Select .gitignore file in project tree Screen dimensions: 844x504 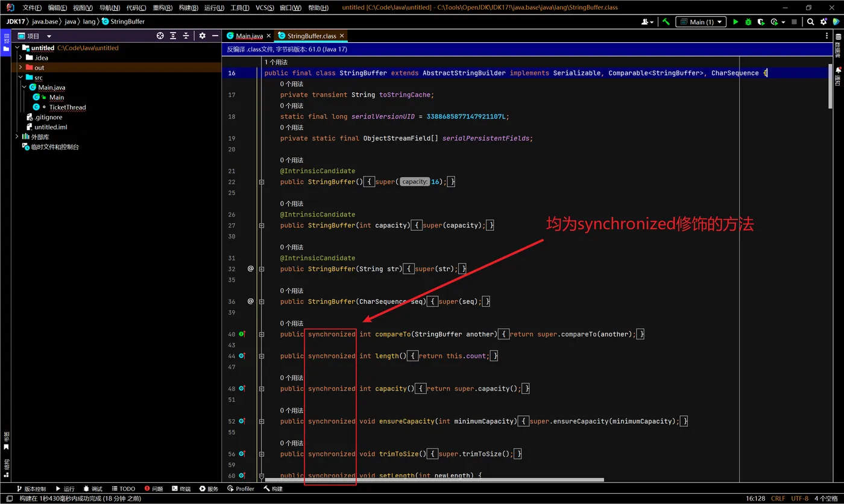pyautogui.click(x=48, y=117)
